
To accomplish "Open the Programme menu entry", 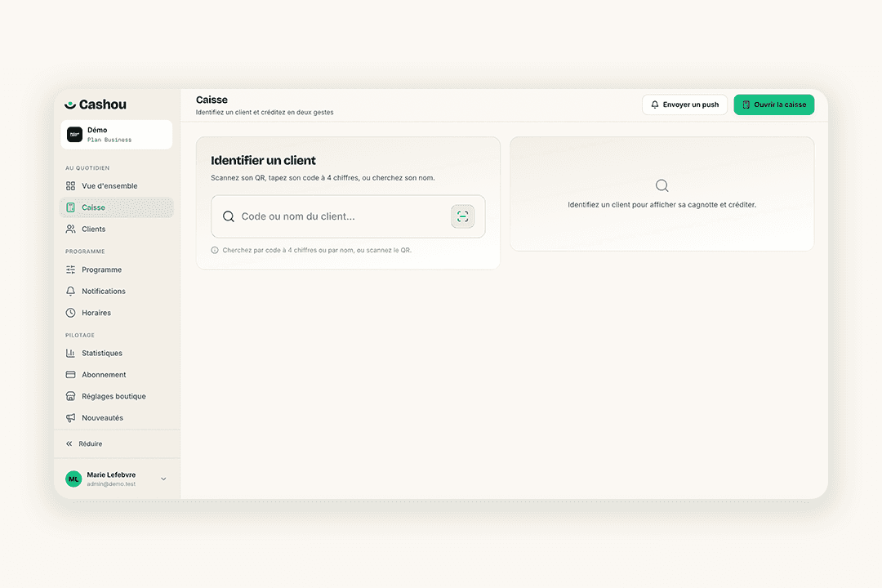I will [117, 269].
